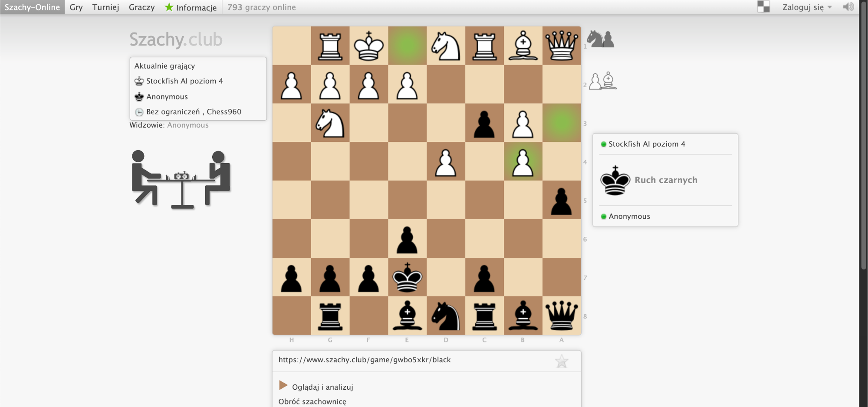The width and height of the screenshot is (868, 407).
Task: Click the board theme checkered icon
Action: [763, 7]
